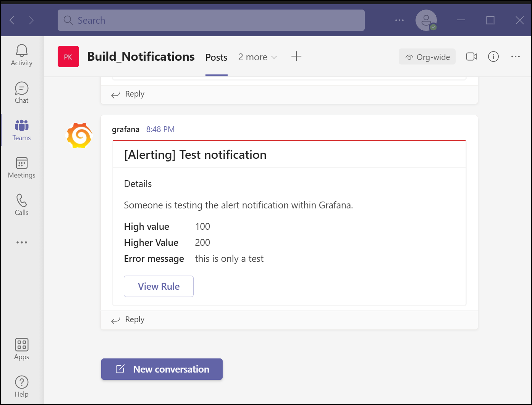Open the Apps store
Image resolution: width=532 pixels, height=405 pixels.
point(22,349)
